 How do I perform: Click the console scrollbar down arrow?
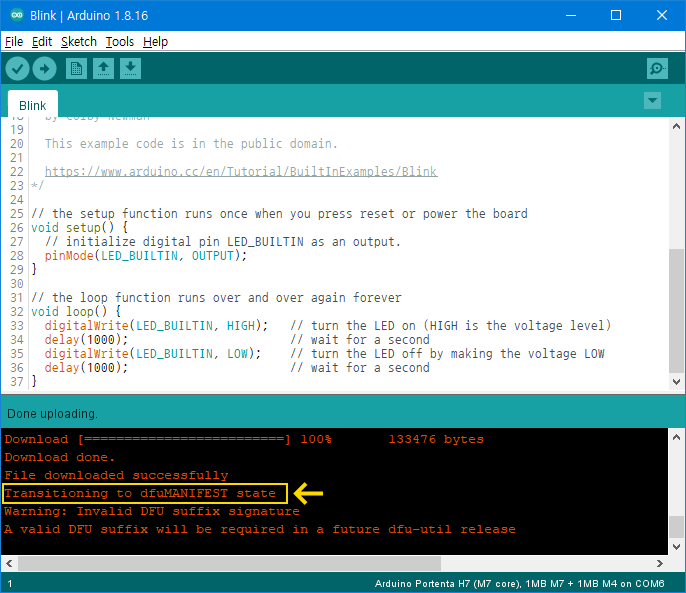tap(676, 547)
